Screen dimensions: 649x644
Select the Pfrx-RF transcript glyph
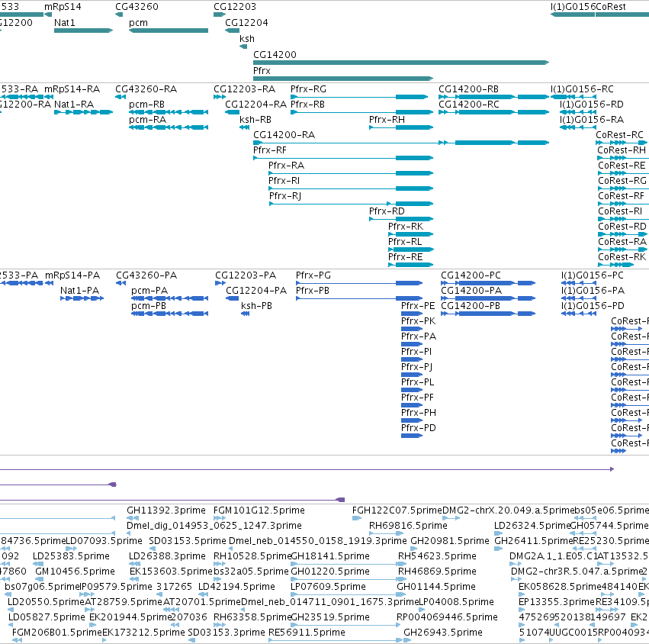[343, 158]
